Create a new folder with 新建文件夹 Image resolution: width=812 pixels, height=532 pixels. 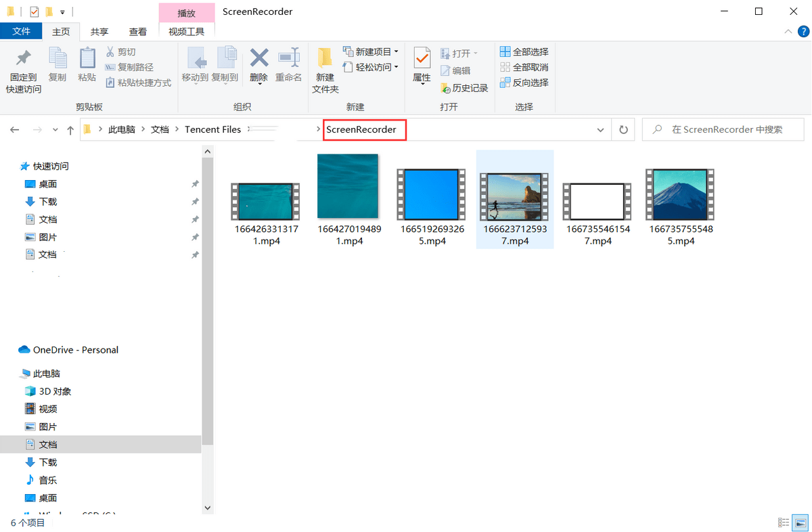click(x=325, y=70)
